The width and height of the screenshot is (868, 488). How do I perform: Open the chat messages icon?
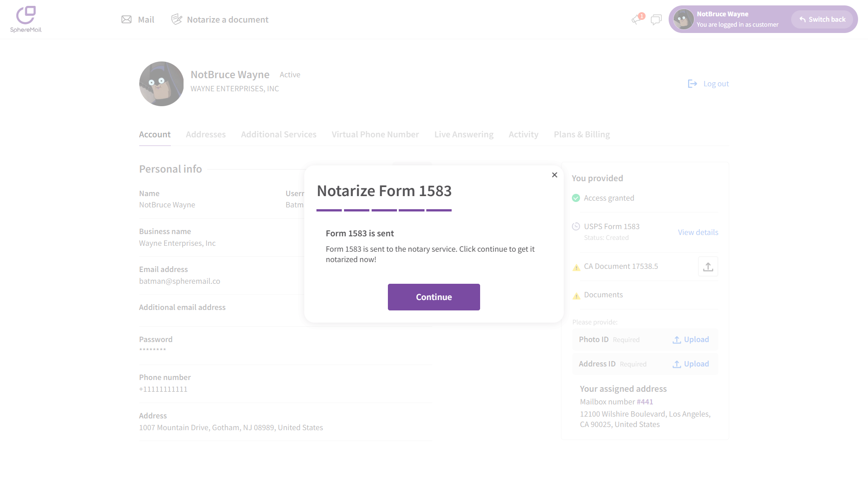tap(656, 19)
